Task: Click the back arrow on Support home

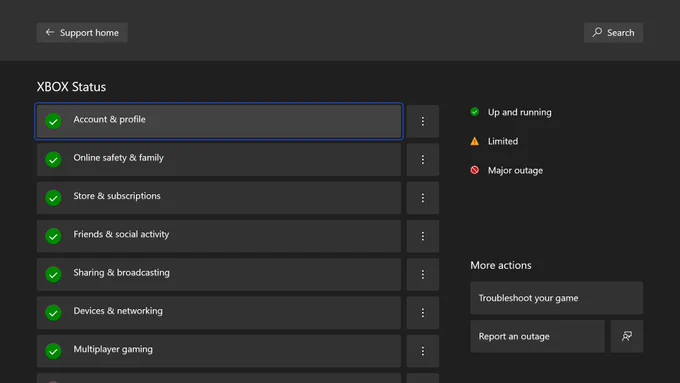Action: pos(50,32)
